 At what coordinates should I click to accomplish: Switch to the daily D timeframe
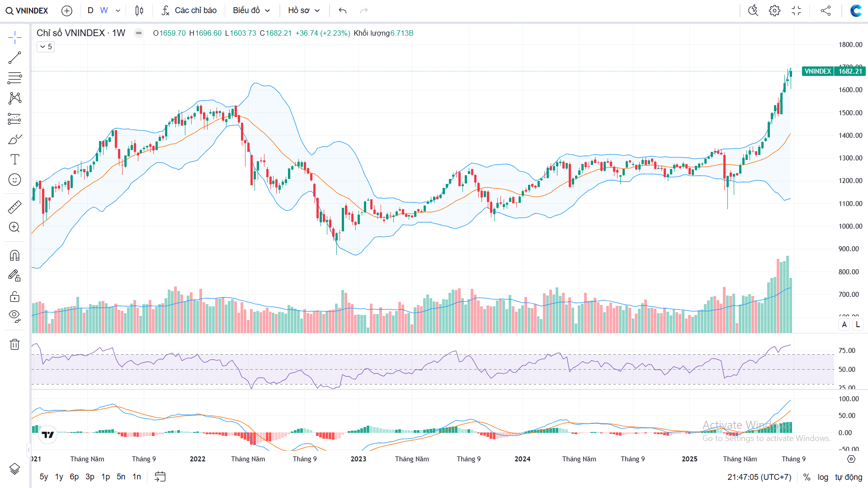pos(90,10)
